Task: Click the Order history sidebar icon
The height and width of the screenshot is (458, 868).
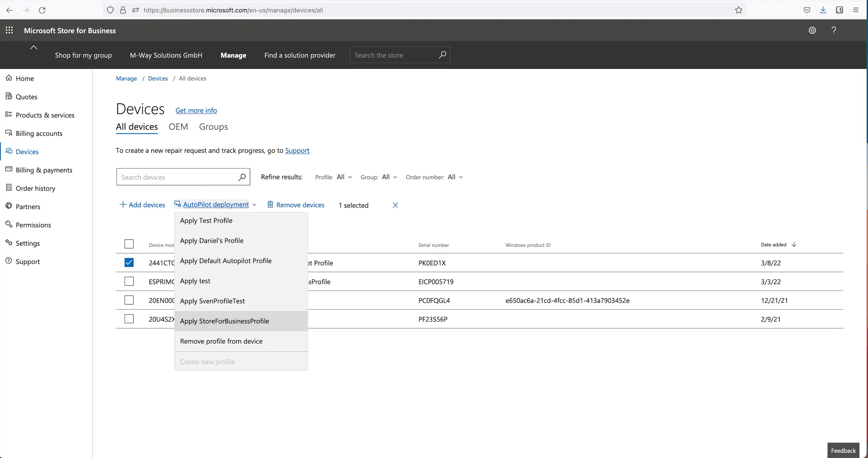Action: click(x=9, y=188)
